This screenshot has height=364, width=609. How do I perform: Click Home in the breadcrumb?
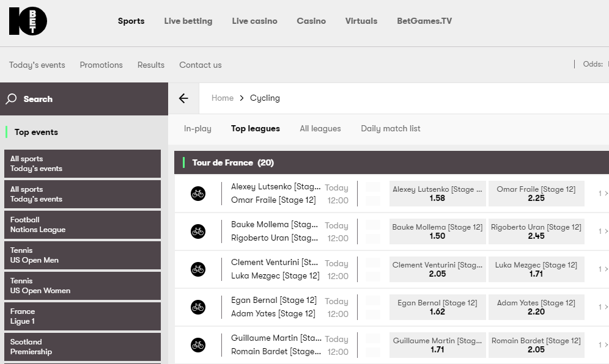click(x=223, y=98)
